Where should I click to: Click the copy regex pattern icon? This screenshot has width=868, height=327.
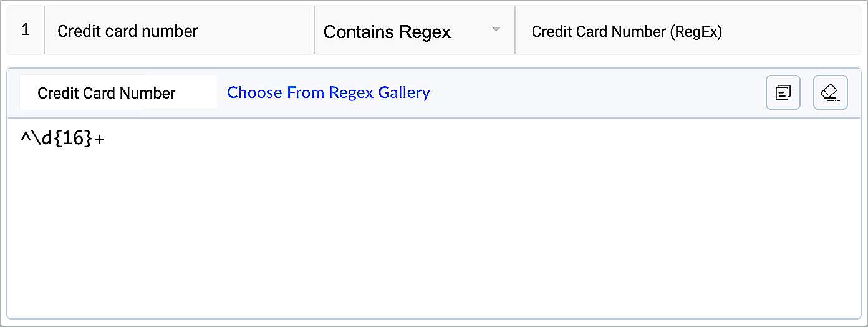pyautogui.click(x=783, y=93)
